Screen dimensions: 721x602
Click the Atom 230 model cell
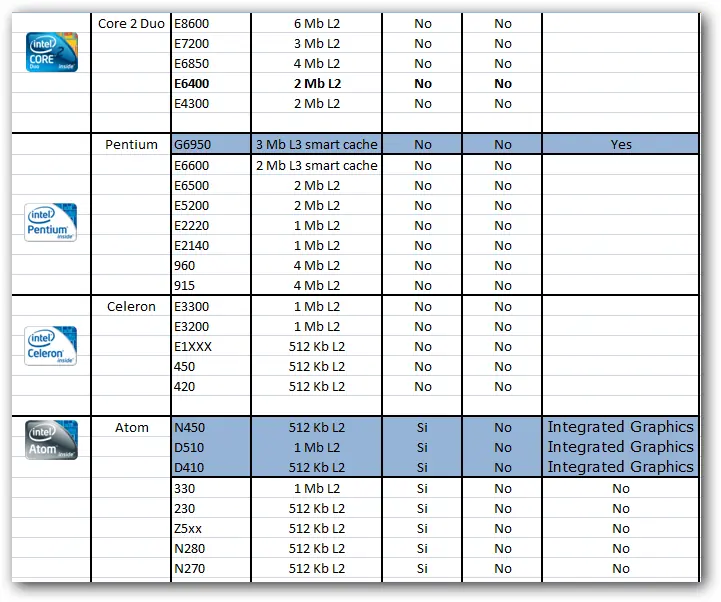211,509
